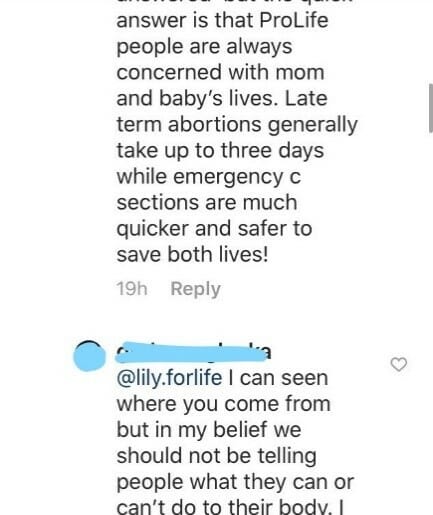Tap the line 'quicker and safer to'
Screen dimensions: 433x515
[x=214, y=229]
